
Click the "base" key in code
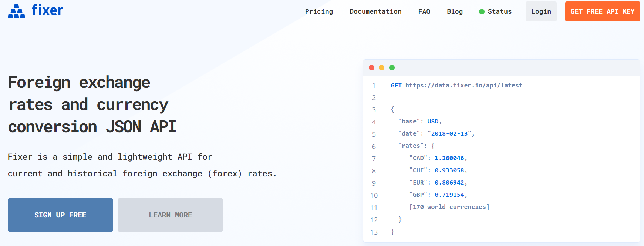409,122
